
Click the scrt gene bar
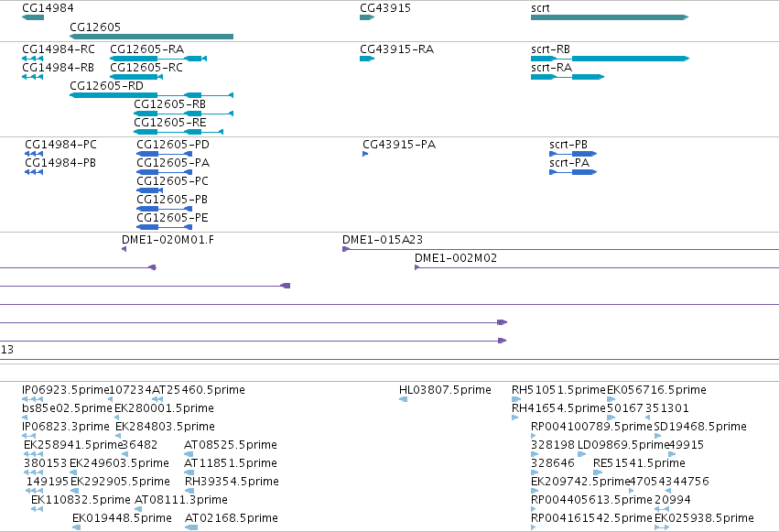tap(610, 17)
